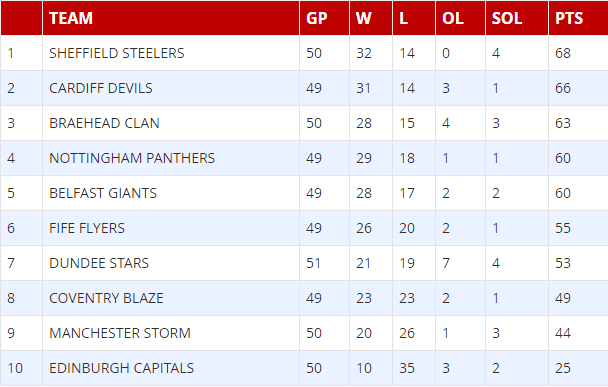Click the Fife Flyers team name

point(87,228)
